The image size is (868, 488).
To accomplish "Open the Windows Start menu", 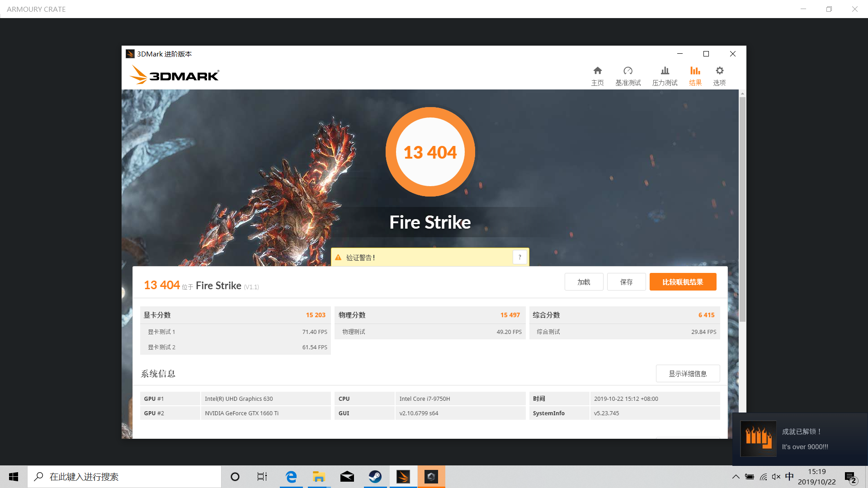I will click(14, 477).
